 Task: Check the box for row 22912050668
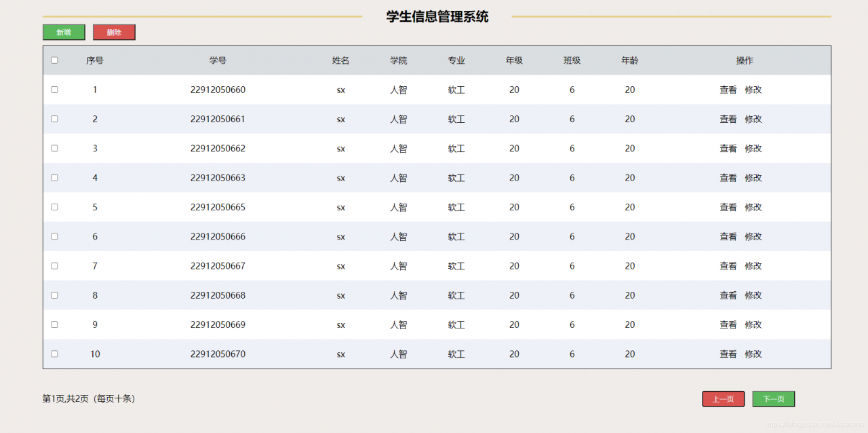[x=54, y=295]
